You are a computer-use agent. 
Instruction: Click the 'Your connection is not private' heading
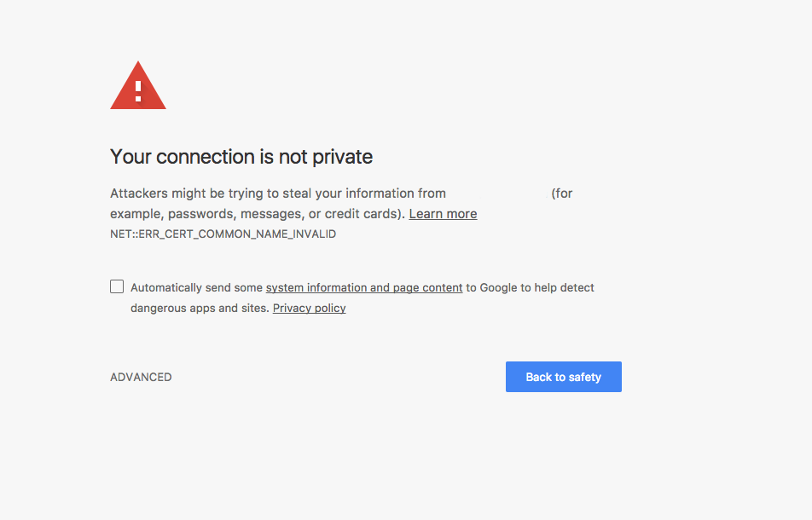[241, 157]
